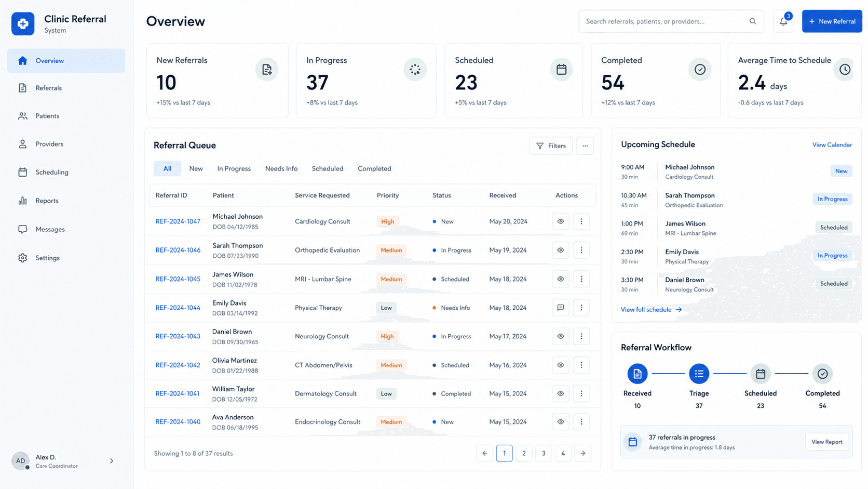Screen dimensions: 868x489
Task: Open Referrals in sidebar
Action: point(66,88)
